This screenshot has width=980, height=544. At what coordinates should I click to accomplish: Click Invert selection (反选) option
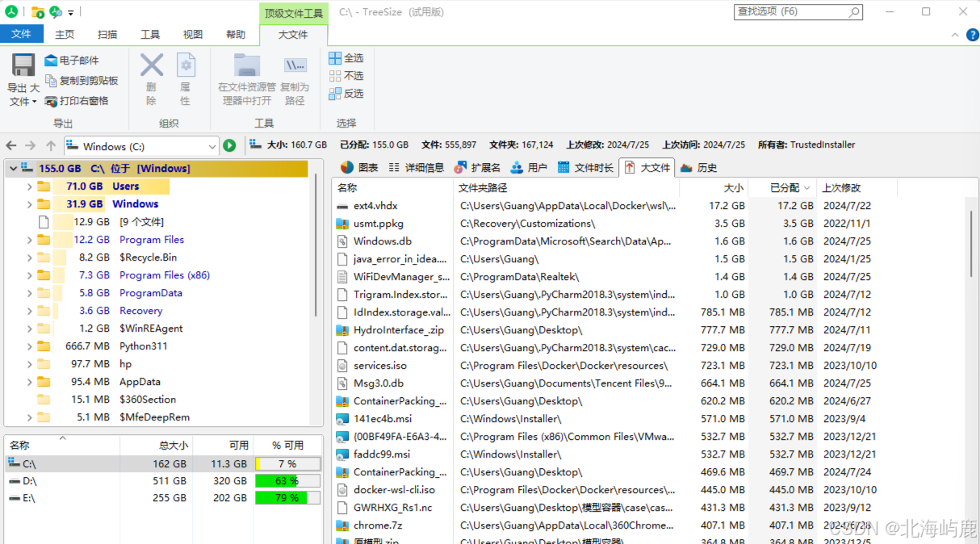(346, 94)
